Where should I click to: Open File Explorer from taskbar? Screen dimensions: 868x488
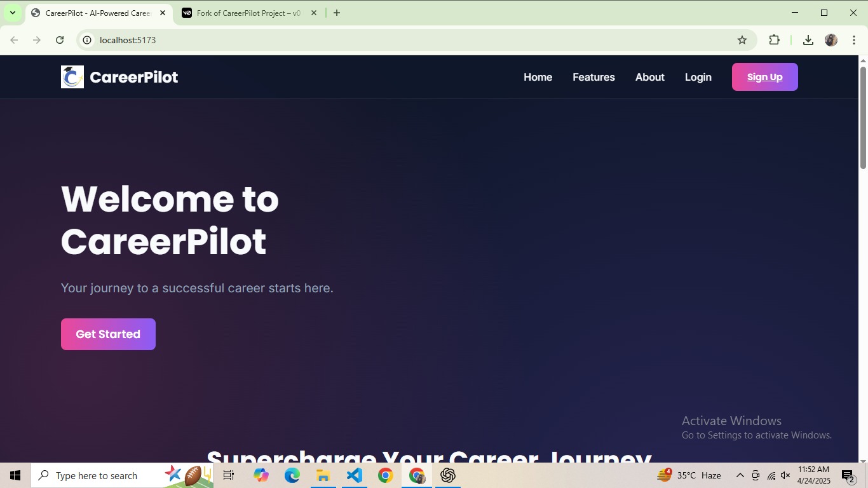[x=323, y=475]
